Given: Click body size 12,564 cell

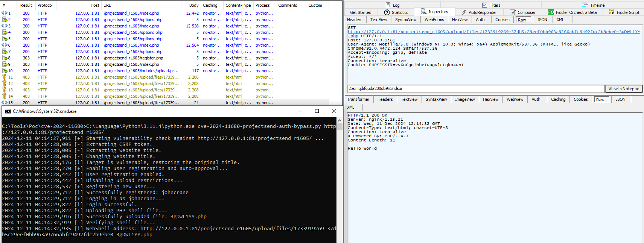Looking at the screenshot, I should coord(192,45).
